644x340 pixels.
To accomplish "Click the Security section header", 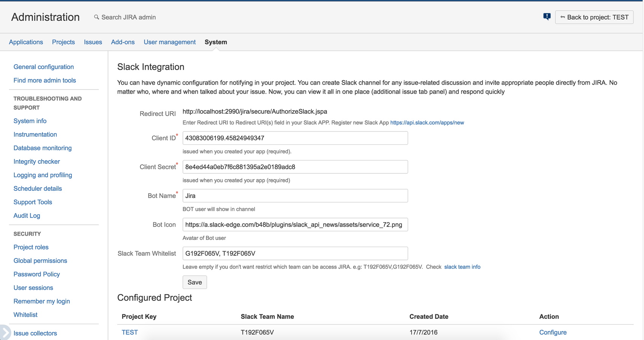I will click(x=27, y=234).
